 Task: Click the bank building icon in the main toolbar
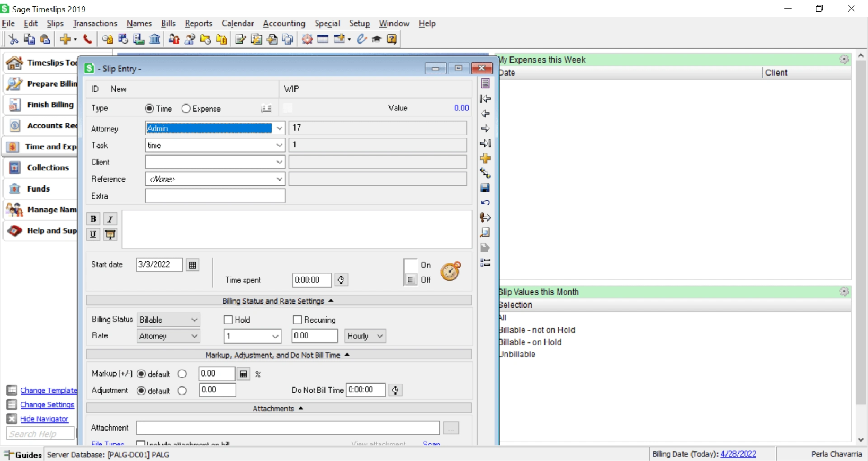pyautogui.click(x=155, y=39)
